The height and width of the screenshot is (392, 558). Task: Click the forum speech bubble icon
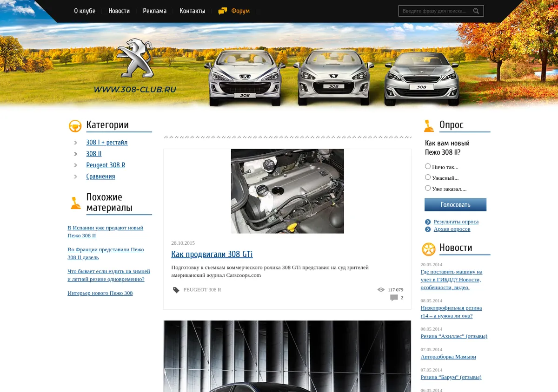(223, 11)
